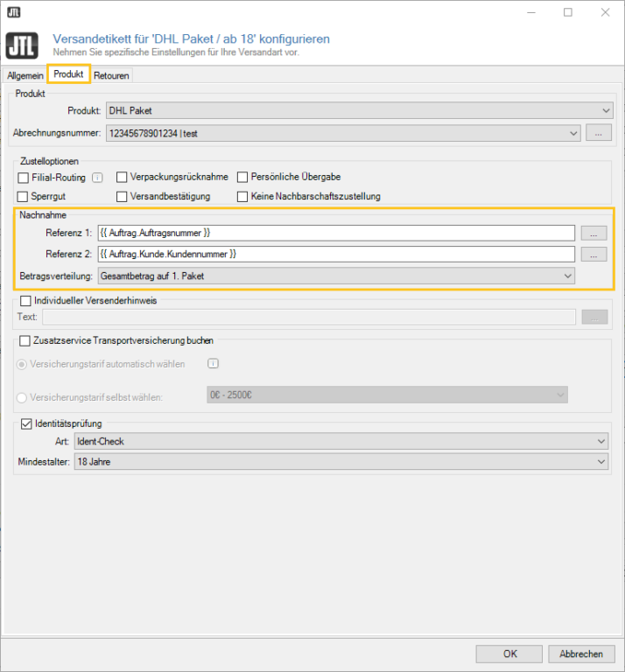Click the JTL logo in the dialog header

click(23, 45)
